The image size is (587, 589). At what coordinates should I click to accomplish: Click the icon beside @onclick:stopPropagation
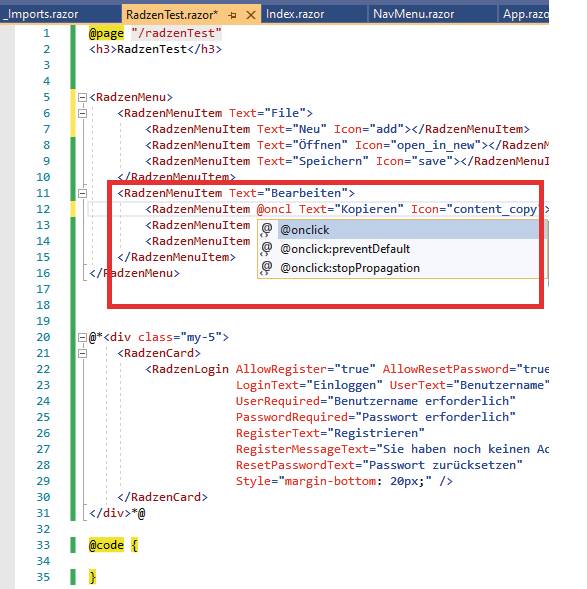pos(266,268)
